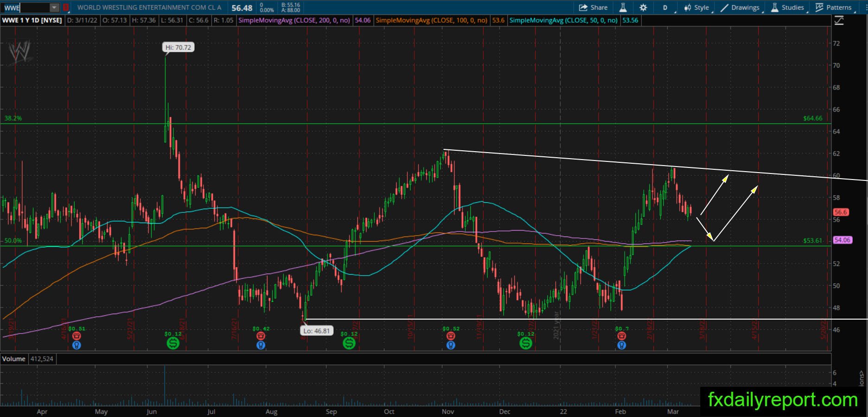Click the Volume study label

coord(13,359)
